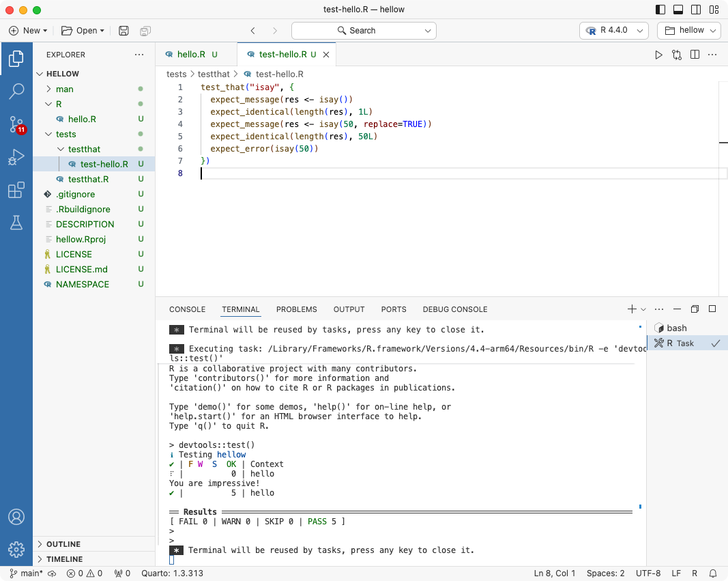The image size is (728, 581).
Task: Open the New item dropdown
Action: pyautogui.click(x=27, y=30)
